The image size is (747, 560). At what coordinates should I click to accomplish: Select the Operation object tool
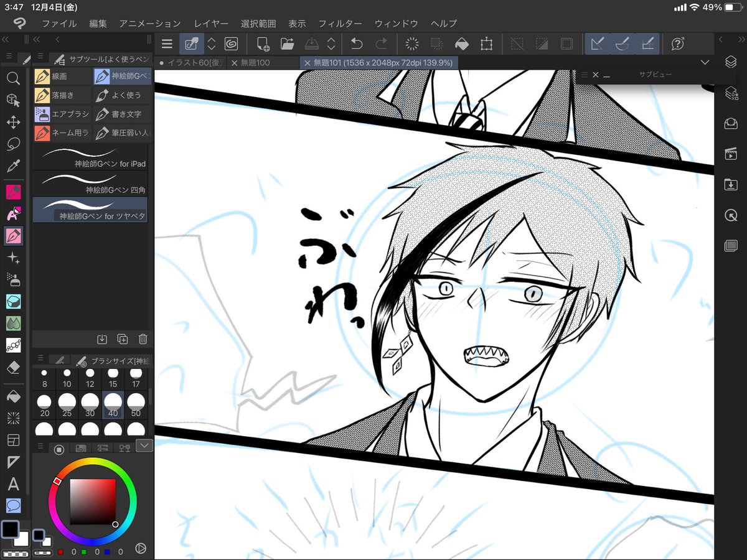(13, 100)
